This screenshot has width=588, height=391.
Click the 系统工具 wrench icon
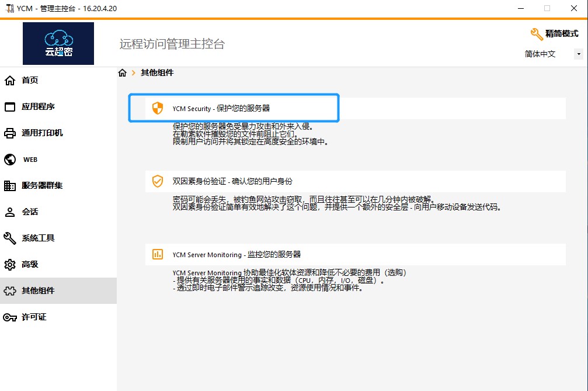pos(10,238)
